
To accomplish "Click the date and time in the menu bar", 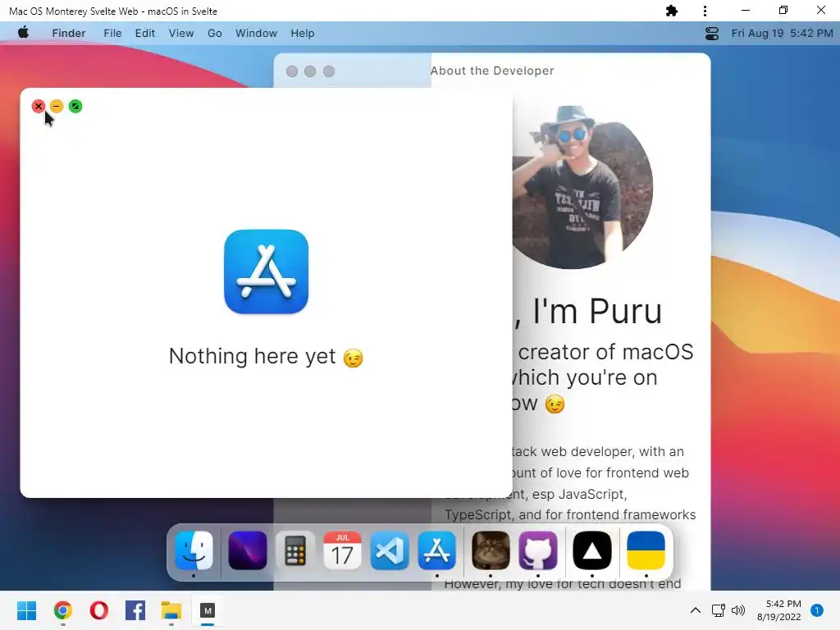I will (782, 33).
